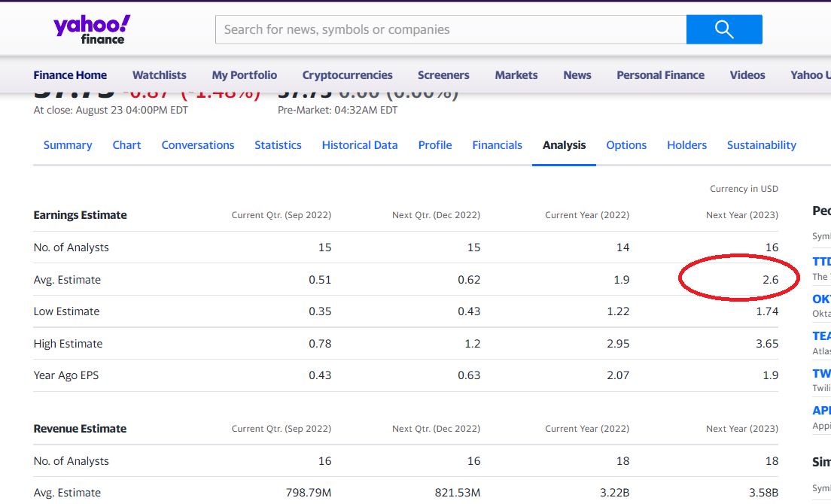Click inside the search input field

click(450, 29)
